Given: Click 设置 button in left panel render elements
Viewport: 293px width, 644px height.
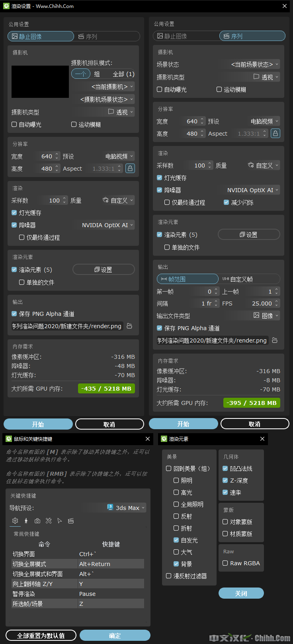Looking at the screenshot, I should click(x=104, y=270).
